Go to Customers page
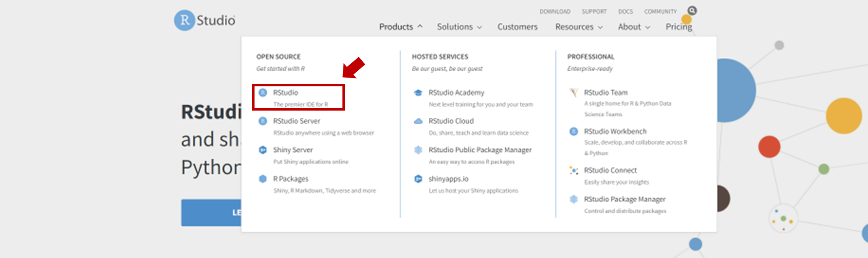The image size is (868, 258). tap(517, 27)
